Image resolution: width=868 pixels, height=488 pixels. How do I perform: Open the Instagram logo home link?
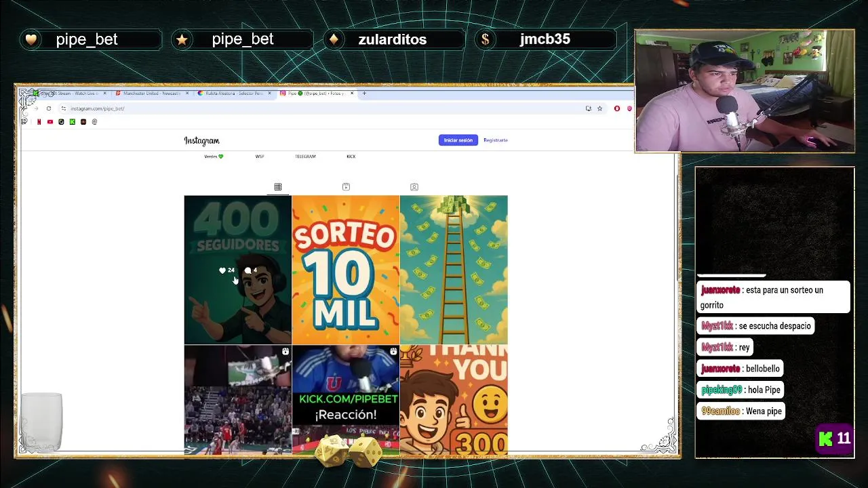point(201,140)
